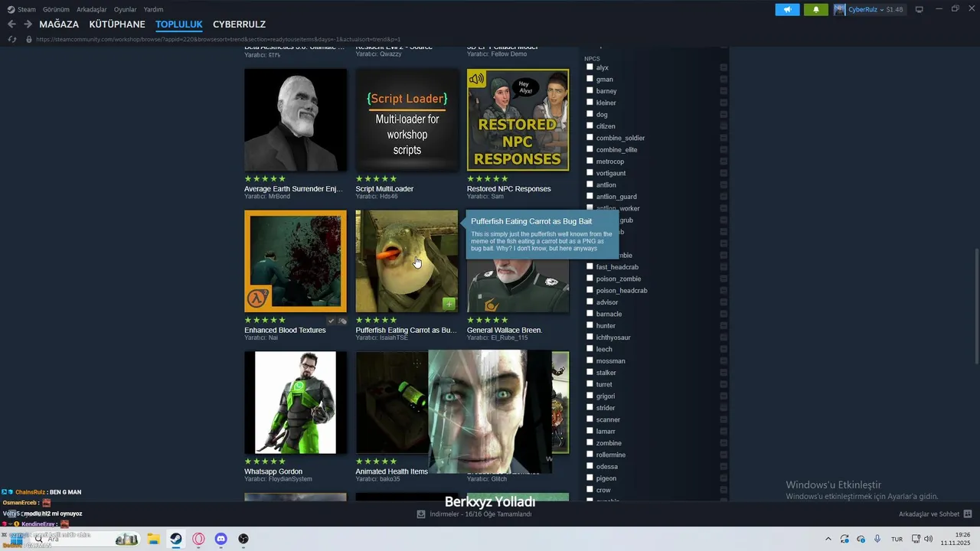Click the green plus subscribe icon on Pufferfish
This screenshot has width=980, height=551.
(x=449, y=304)
